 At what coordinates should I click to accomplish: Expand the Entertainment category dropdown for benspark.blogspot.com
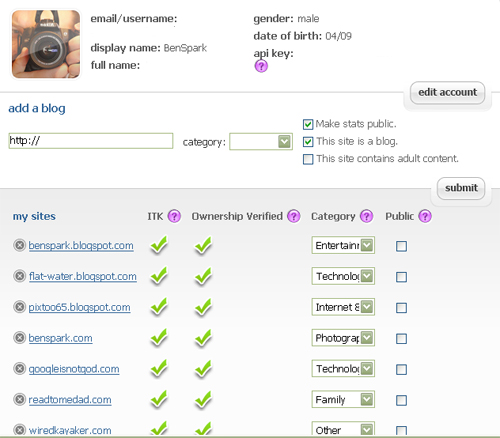point(343,245)
